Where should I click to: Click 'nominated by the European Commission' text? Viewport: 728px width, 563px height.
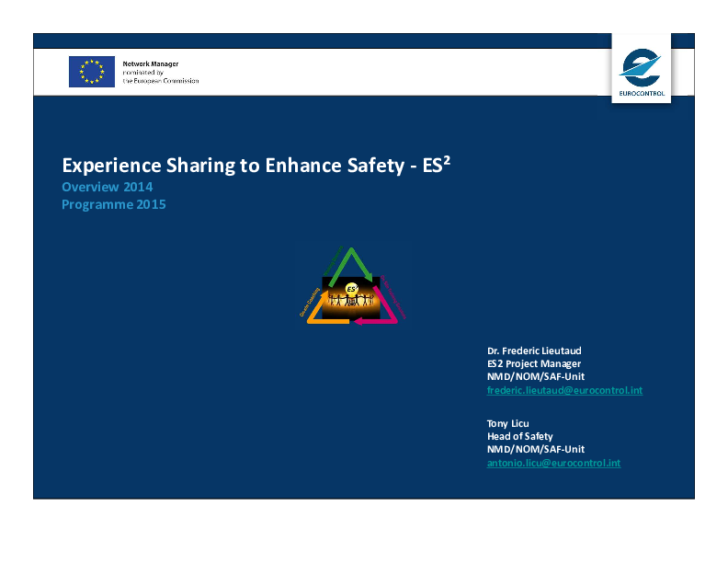pos(160,76)
